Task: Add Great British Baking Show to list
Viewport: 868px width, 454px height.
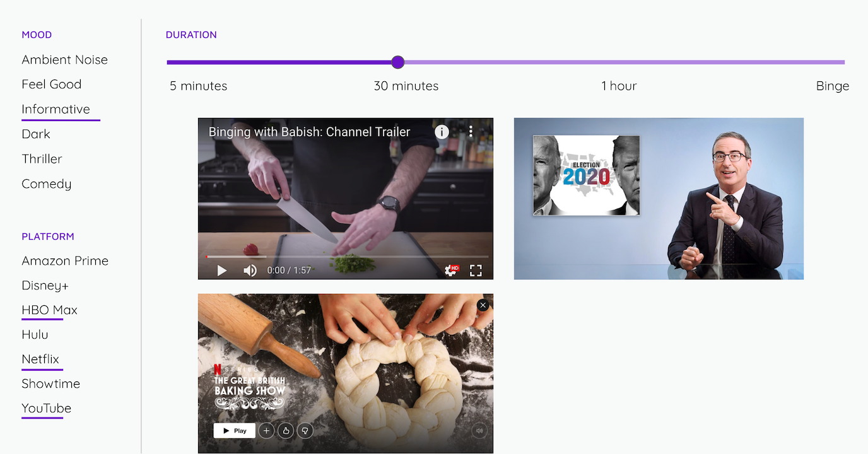Action: pos(266,431)
